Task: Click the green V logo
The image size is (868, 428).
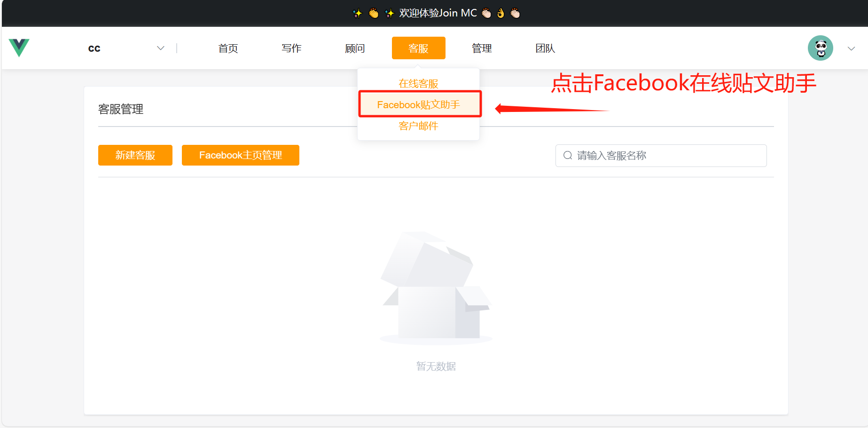Action: 19,48
